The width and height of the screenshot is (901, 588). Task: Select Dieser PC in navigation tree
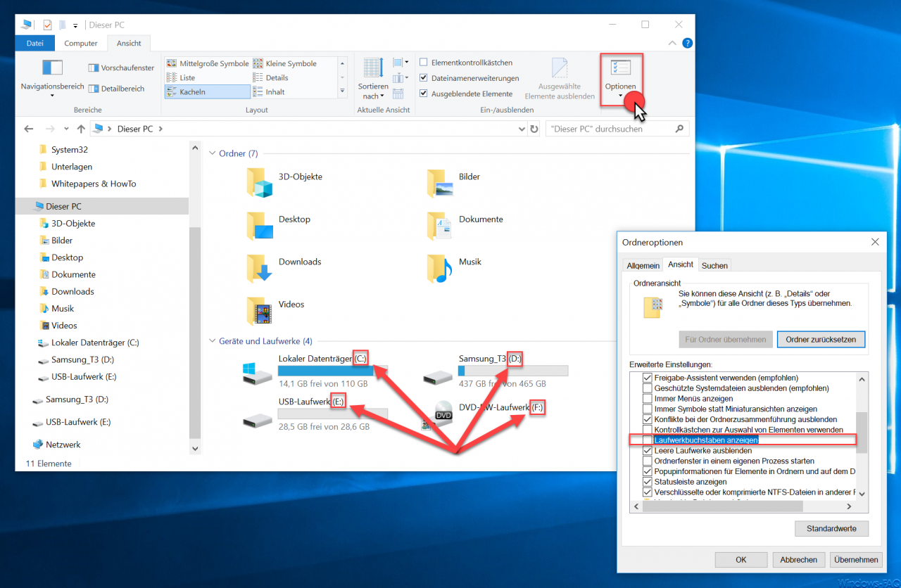point(63,206)
